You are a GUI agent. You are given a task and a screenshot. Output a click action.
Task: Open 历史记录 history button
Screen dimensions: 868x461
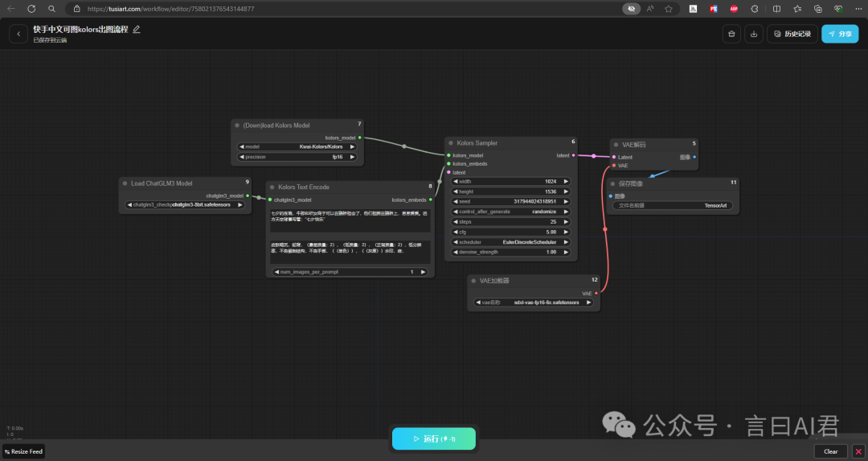pos(792,34)
